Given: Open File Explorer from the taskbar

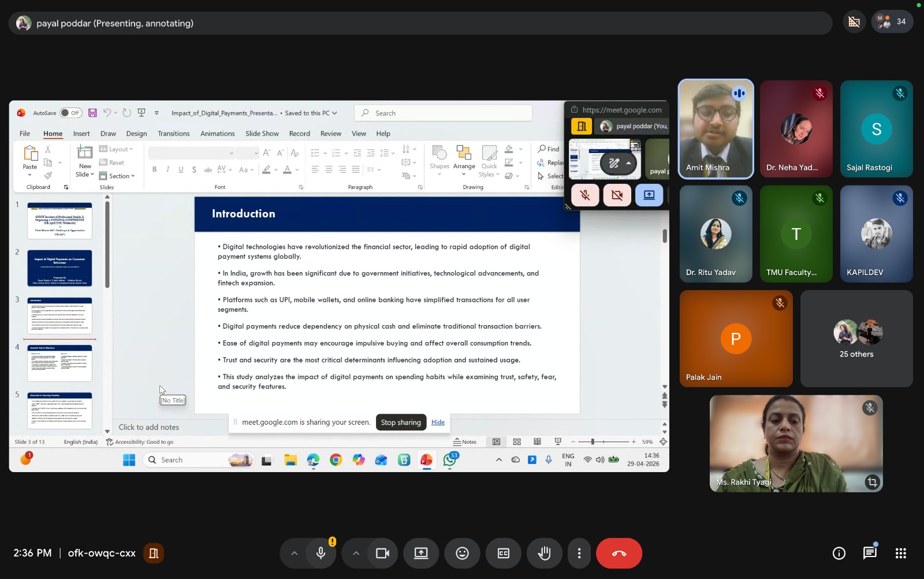Looking at the screenshot, I should (290, 460).
